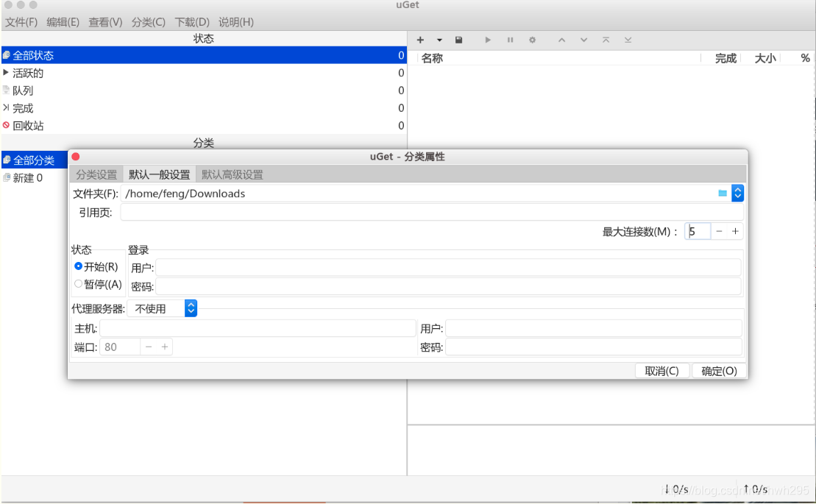Click the % column header

point(805,58)
